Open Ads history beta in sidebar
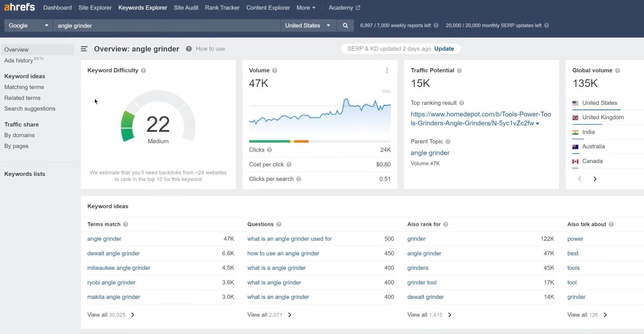The height and width of the screenshot is (334, 644). [24, 60]
